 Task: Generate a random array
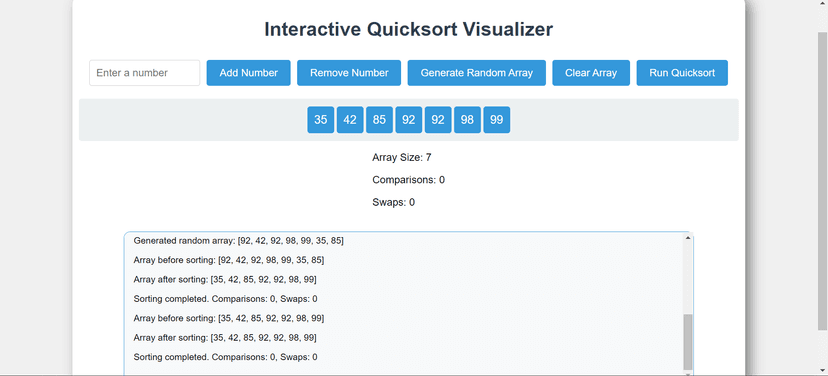coord(476,73)
